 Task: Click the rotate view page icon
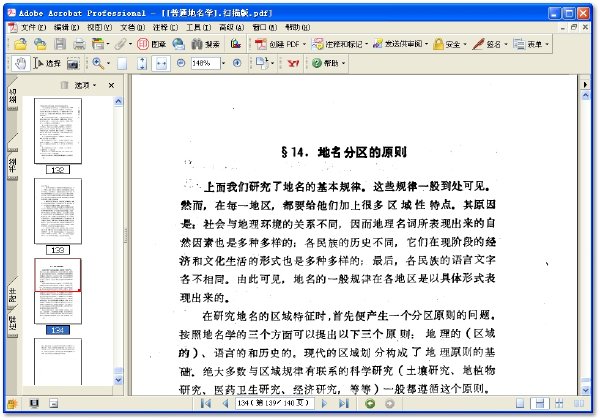(262, 63)
